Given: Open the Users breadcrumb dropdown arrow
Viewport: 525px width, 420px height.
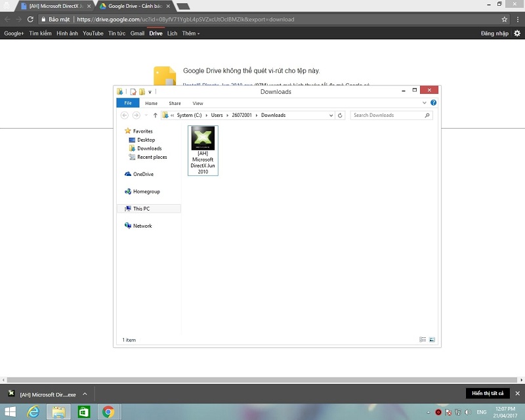Looking at the screenshot, I should pyautogui.click(x=228, y=115).
